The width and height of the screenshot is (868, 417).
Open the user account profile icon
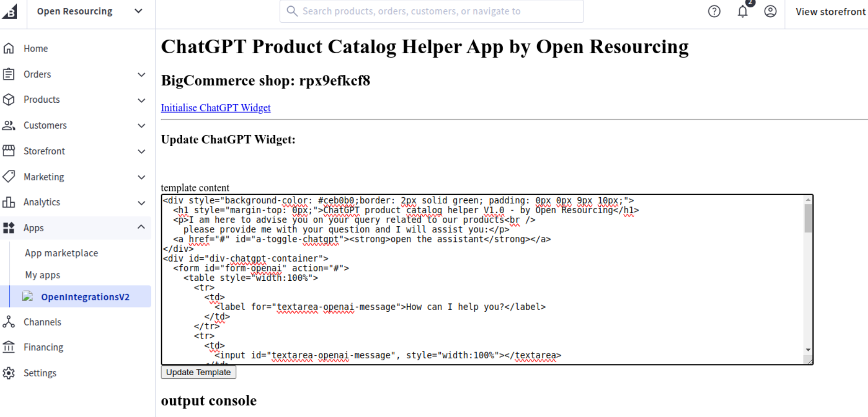[770, 11]
